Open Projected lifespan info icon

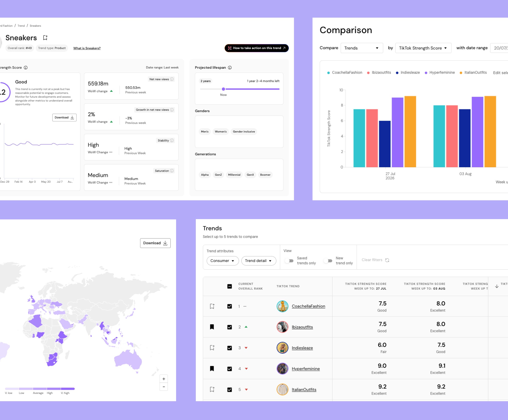pos(230,68)
